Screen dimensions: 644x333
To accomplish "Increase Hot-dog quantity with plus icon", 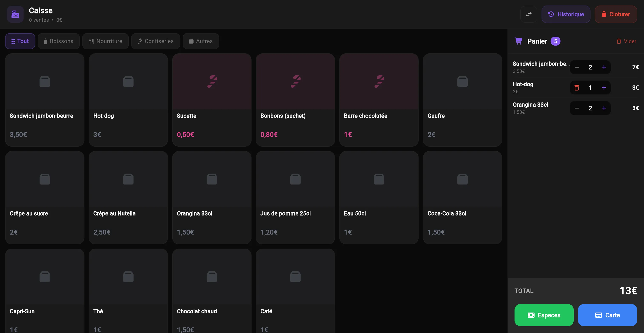I will click(604, 88).
